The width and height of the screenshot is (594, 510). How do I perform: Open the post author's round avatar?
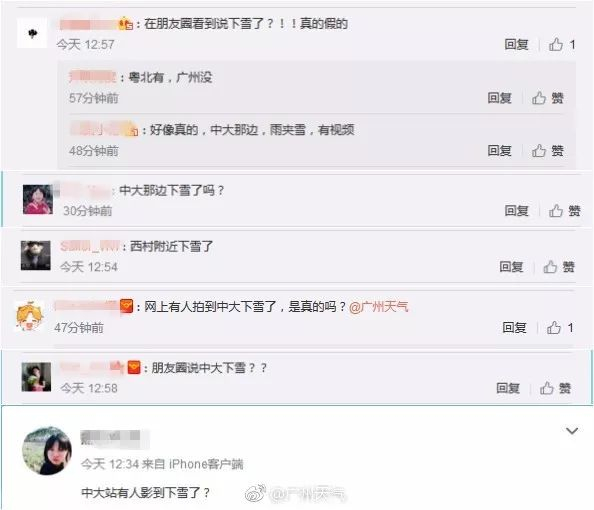tap(47, 451)
